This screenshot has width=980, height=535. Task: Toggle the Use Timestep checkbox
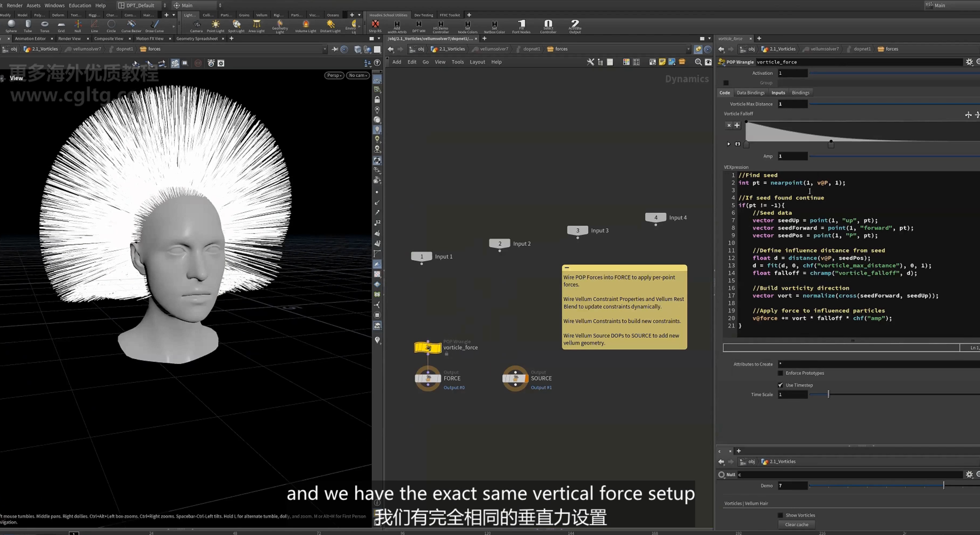pyautogui.click(x=780, y=385)
